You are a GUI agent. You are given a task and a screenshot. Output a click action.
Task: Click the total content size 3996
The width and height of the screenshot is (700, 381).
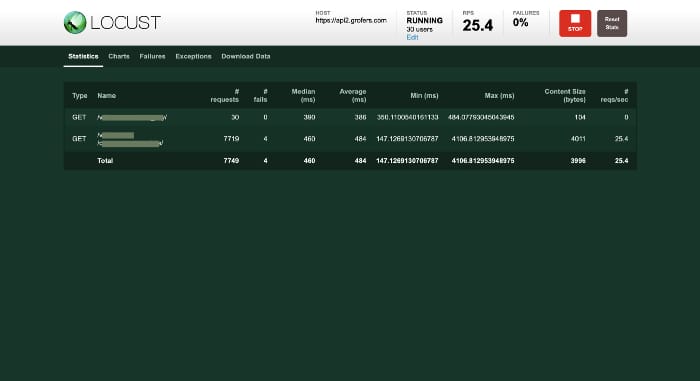point(578,161)
